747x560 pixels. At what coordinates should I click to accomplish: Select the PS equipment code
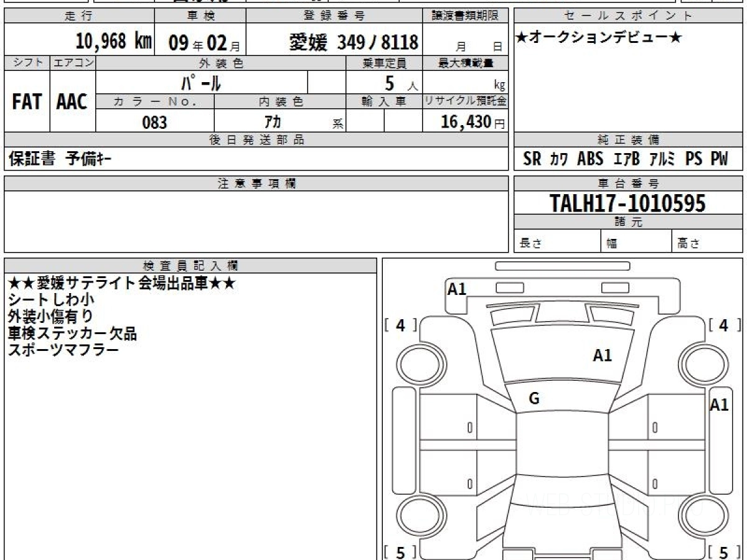click(x=693, y=159)
